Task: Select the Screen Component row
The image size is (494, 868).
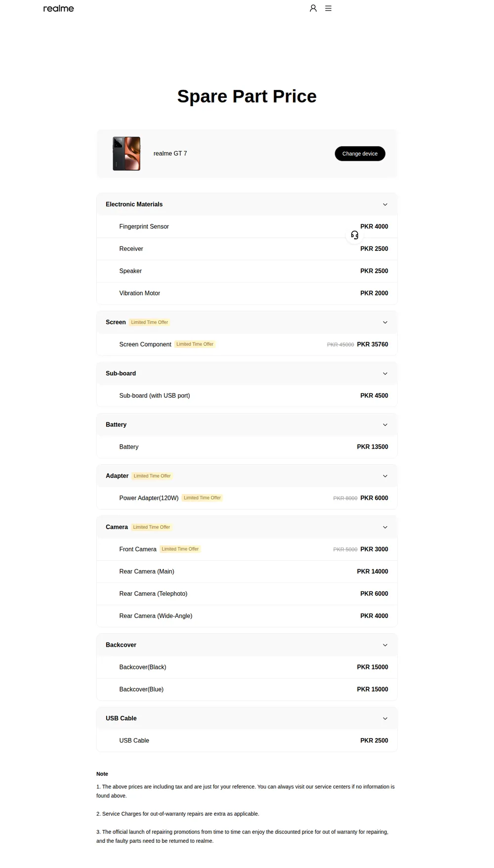Action: 247,344
